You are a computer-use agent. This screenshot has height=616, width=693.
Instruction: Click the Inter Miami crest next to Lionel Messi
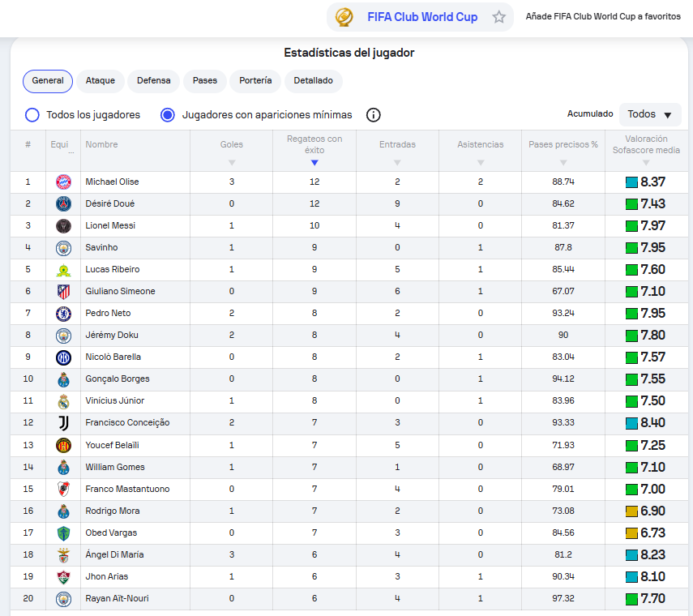pyautogui.click(x=64, y=226)
